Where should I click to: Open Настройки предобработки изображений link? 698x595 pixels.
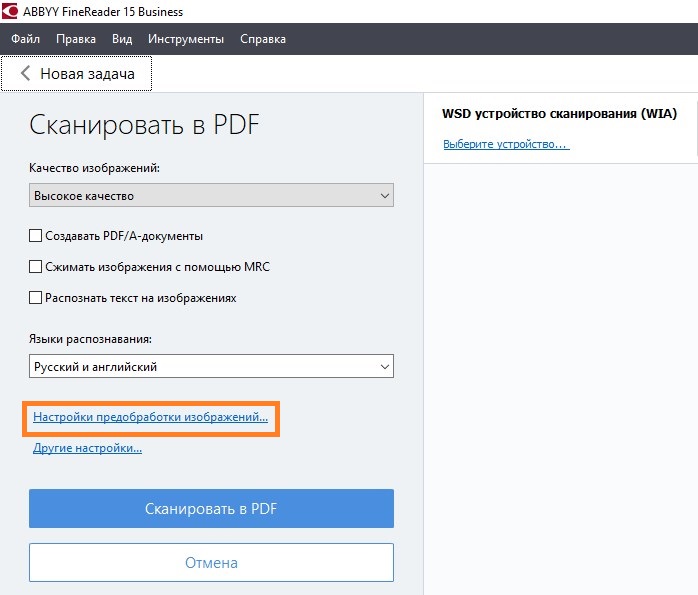pyautogui.click(x=151, y=417)
